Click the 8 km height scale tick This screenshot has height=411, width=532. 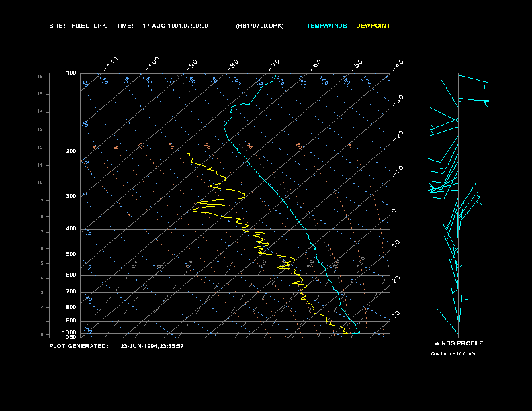[42, 216]
